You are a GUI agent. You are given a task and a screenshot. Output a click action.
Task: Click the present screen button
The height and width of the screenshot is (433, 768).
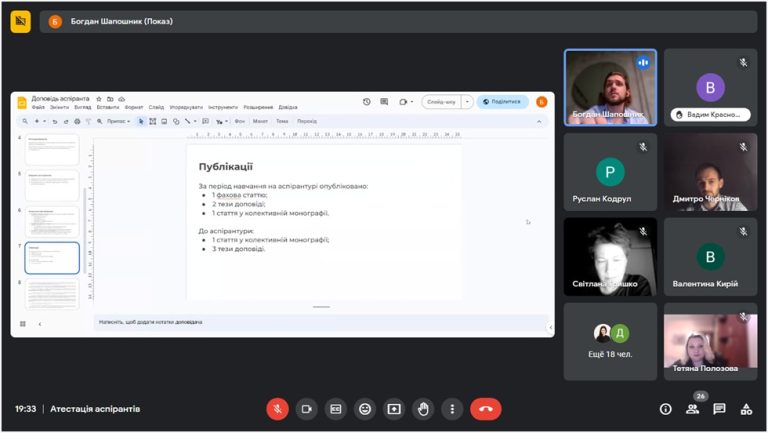tap(394, 409)
